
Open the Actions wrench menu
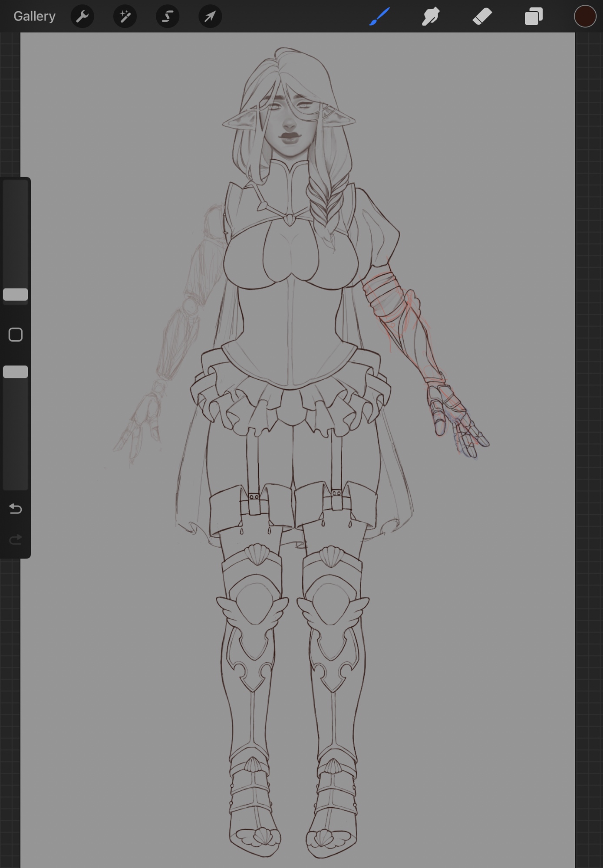(82, 16)
